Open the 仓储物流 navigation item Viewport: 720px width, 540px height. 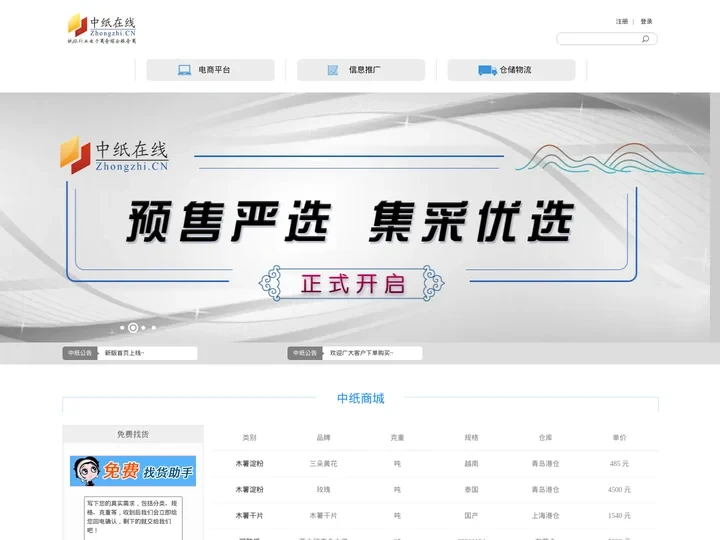(512, 70)
